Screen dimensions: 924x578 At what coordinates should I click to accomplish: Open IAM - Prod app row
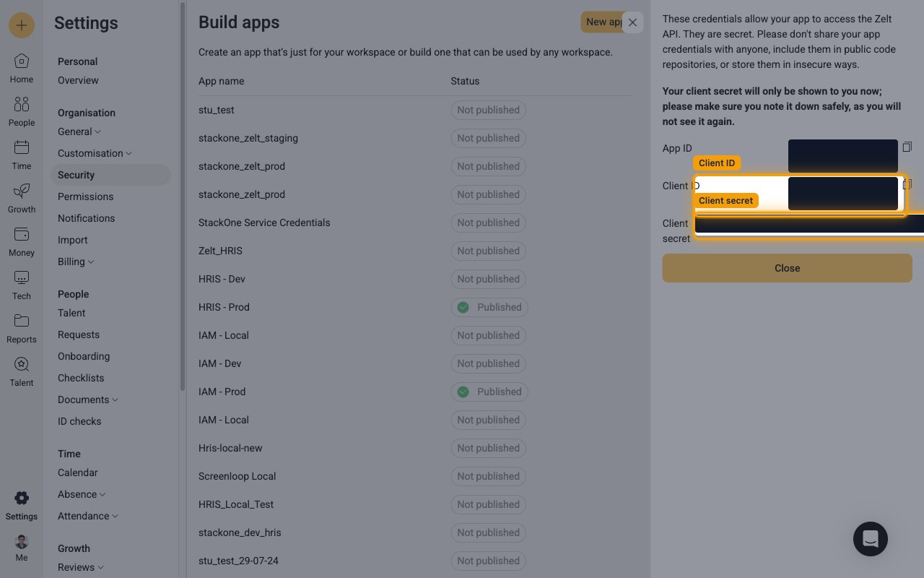(x=414, y=392)
